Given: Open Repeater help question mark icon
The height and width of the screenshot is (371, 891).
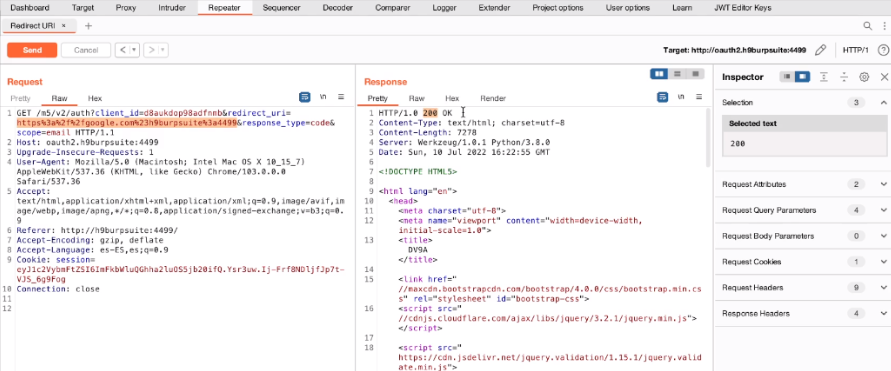Looking at the screenshot, I should coord(883,50).
